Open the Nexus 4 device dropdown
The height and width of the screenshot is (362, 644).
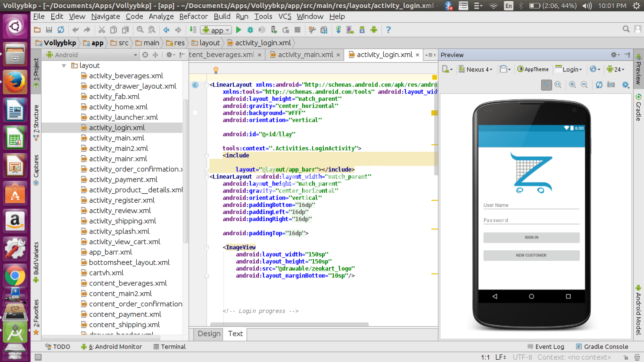coord(476,69)
